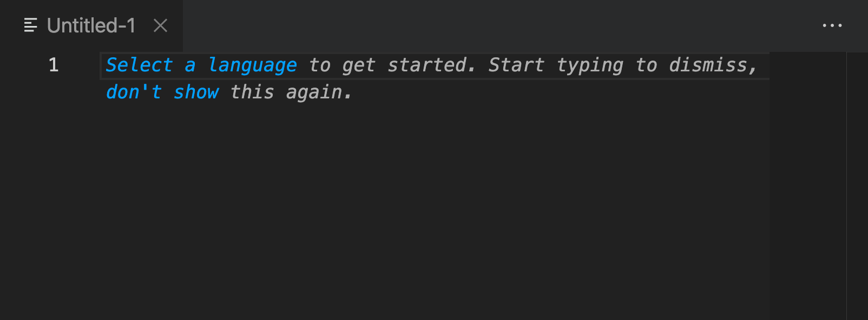
Task: Click the words "this again." in the hint
Action: [x=291, y=92]
